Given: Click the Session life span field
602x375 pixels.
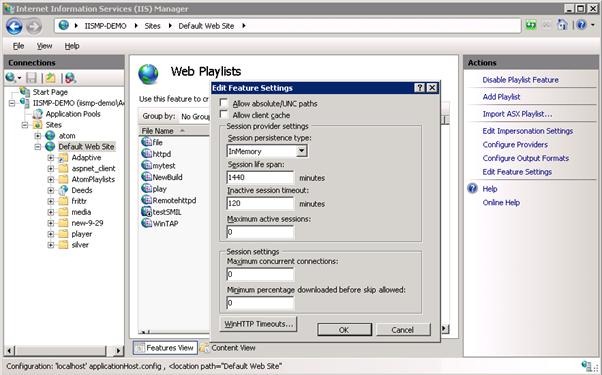Looking at the screenshot, I should click(260, 177).
